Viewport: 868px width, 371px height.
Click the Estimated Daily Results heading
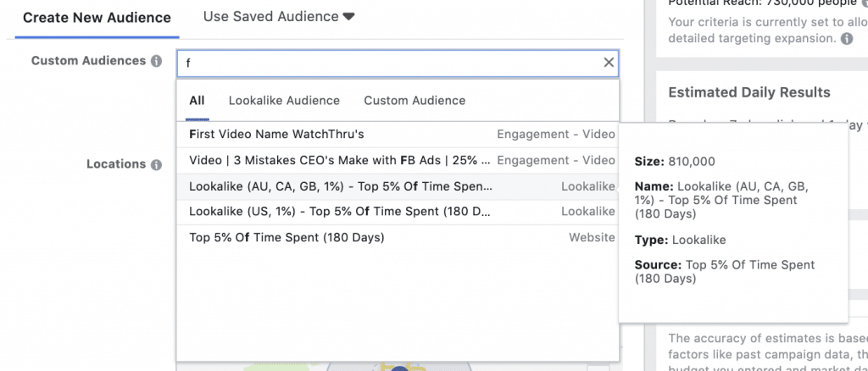(x=749, y=92)
